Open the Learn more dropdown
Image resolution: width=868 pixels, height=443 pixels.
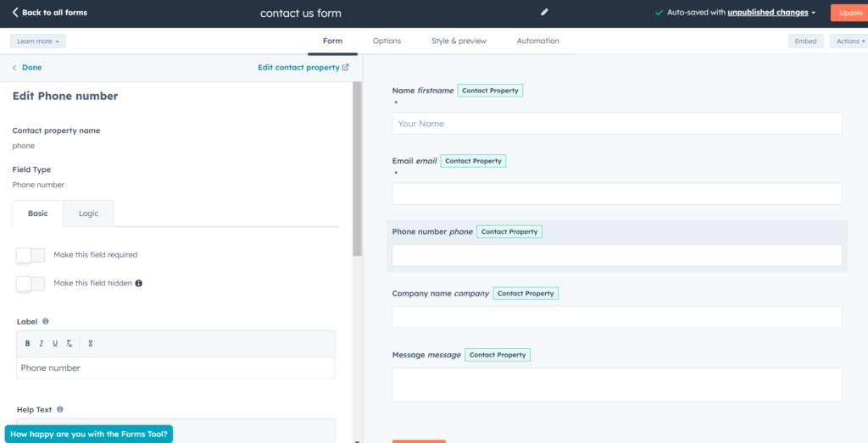click(38, 41)
